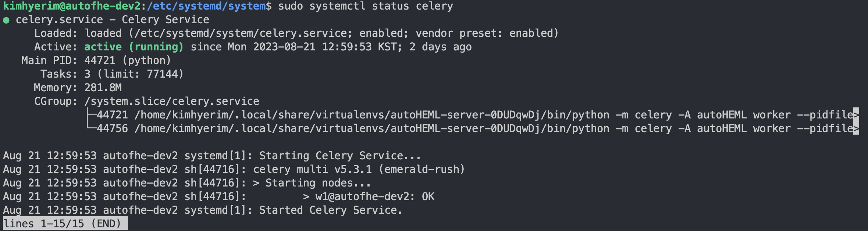Click the /etc/systemd/system/celery.service loaded path
This screenshot has width=868, height=231.
click(241, 33)
